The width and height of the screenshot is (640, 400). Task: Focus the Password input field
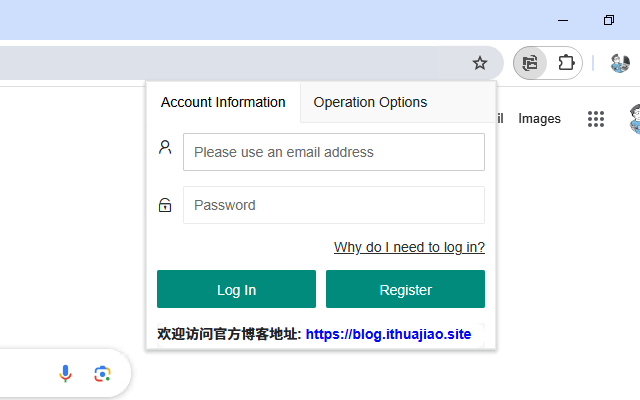tap(334, 205)
